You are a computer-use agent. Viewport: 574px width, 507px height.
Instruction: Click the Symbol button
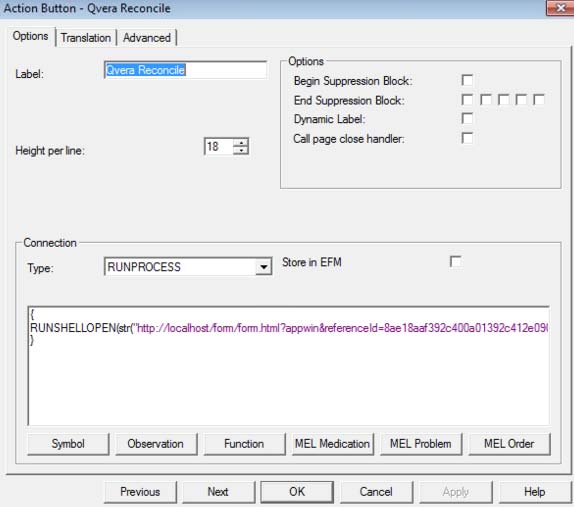(x=68, y=444)
